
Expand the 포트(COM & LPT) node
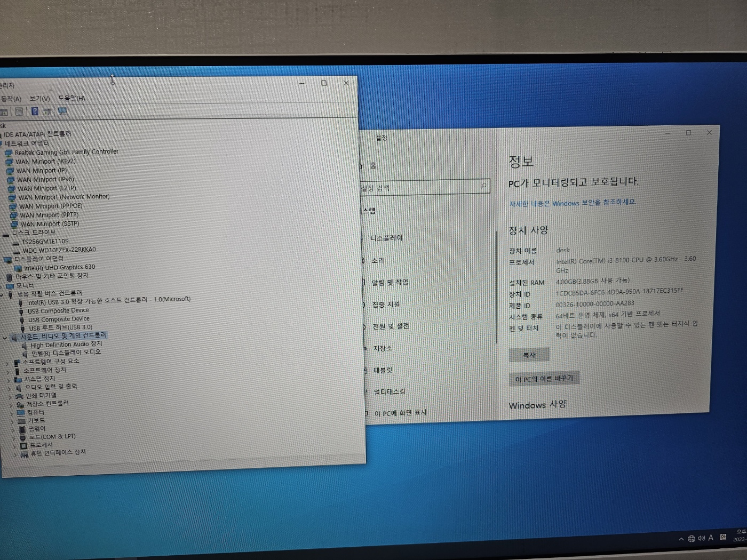click(14, 438)
